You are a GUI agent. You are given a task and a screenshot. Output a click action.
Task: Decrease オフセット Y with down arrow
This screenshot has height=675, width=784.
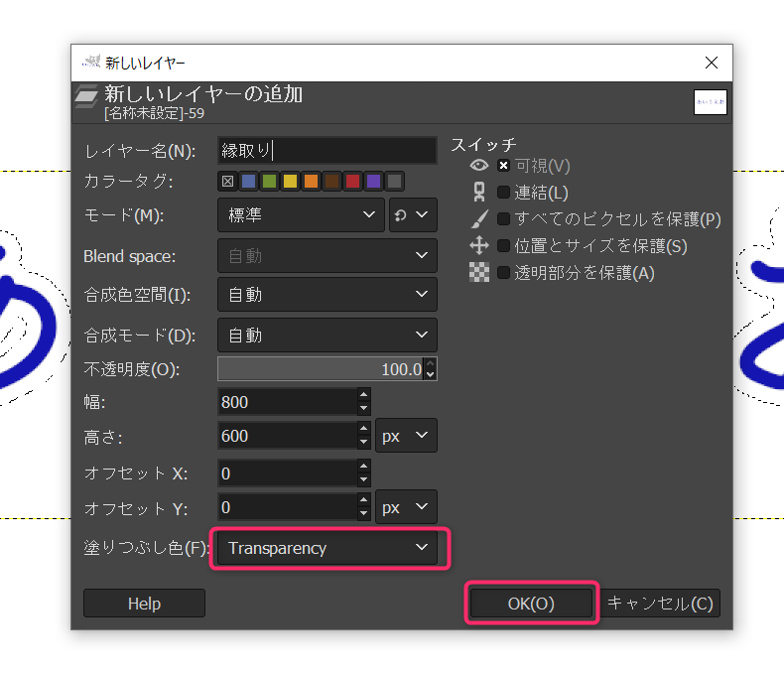(364, 513)
